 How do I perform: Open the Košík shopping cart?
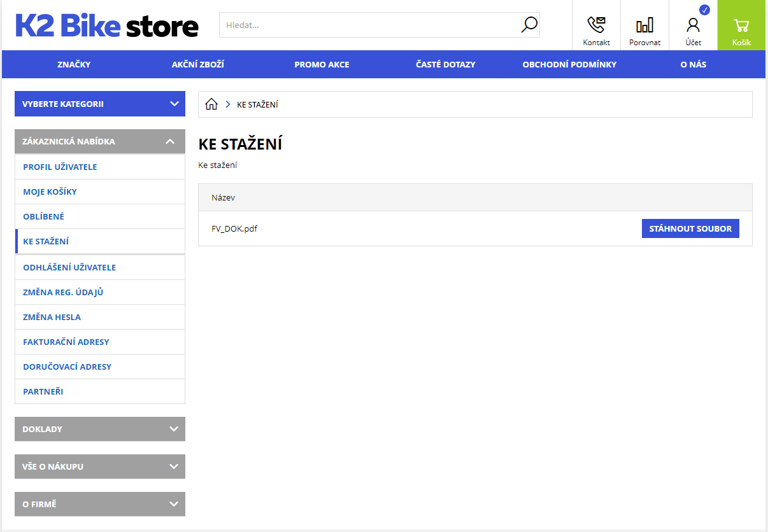741,25
